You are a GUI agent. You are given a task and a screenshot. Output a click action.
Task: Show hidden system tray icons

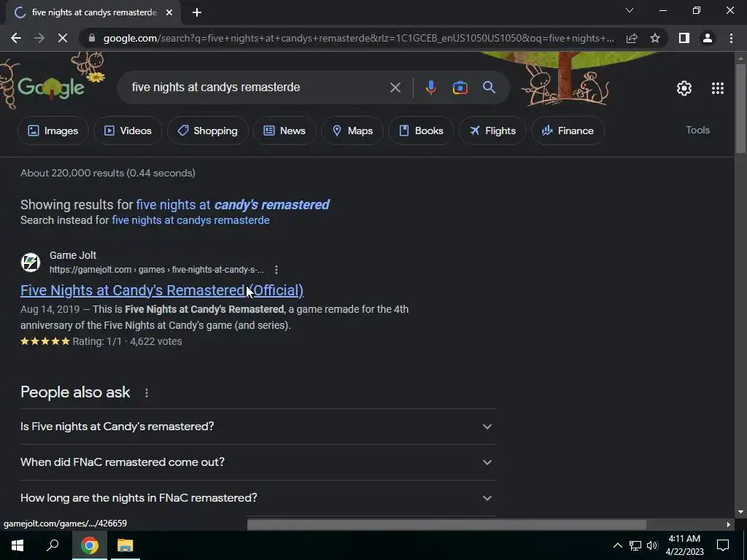click(617, 545)
